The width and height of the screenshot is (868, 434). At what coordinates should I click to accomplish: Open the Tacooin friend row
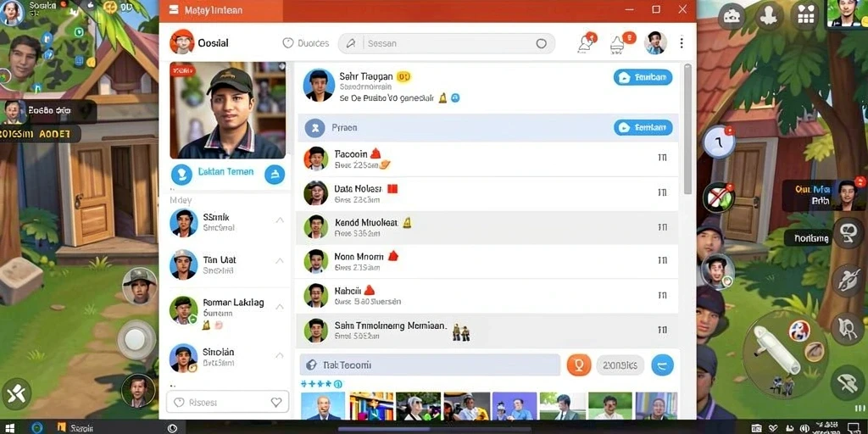click(x=487, y=159)
